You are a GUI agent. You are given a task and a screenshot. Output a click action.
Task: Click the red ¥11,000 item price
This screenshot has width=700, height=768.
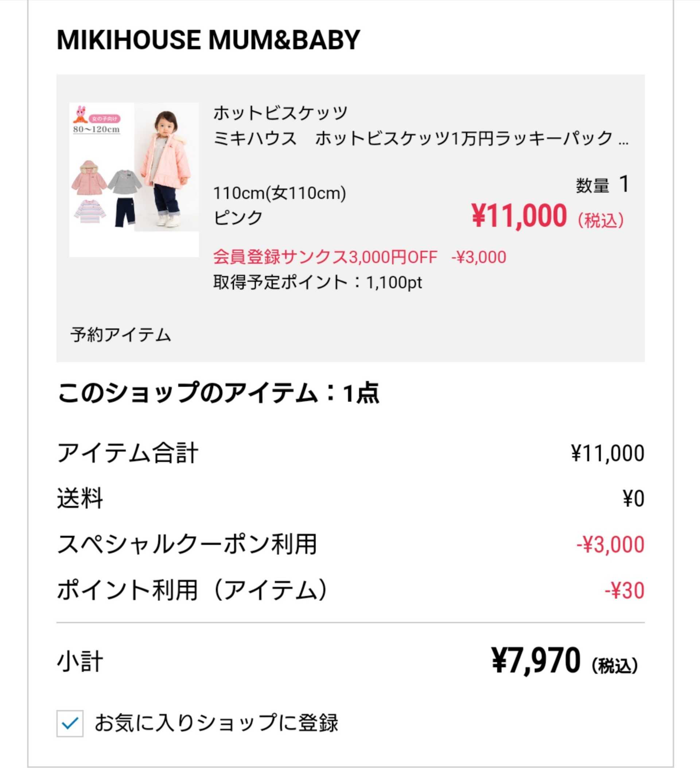(x=519, y=216)
